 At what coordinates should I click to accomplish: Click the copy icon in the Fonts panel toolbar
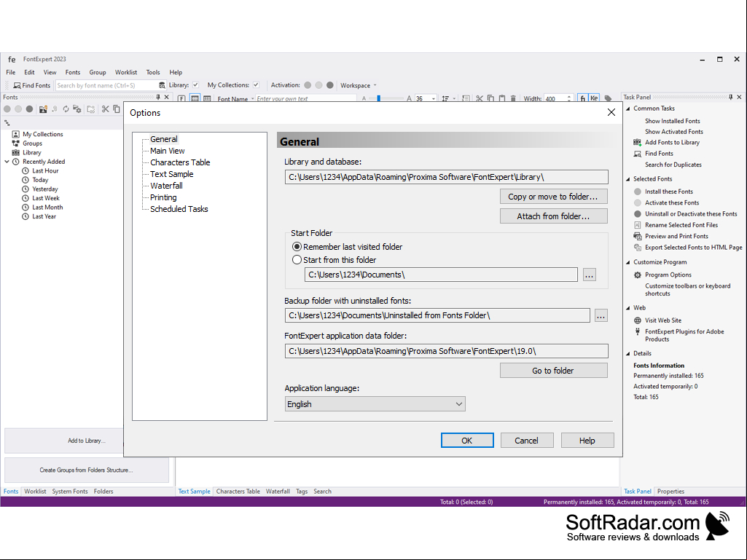tap(117, 109)
